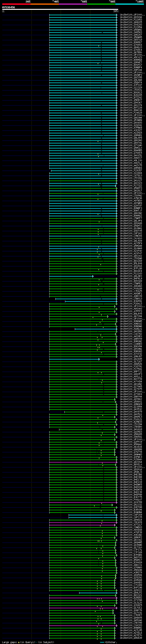146x644 pixels.
Task: Click the Large gaps legend text
Action: tap(28, 642)
